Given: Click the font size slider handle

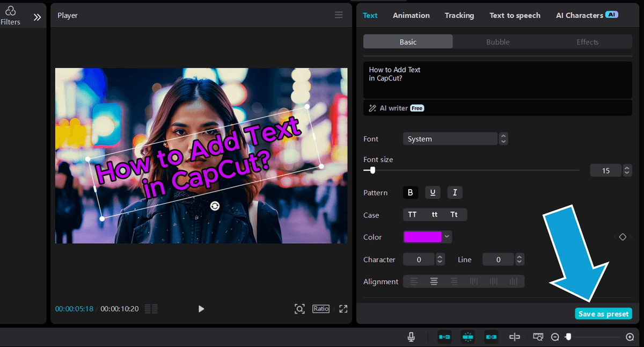Looking at the screenshot, I should [372, 170].
